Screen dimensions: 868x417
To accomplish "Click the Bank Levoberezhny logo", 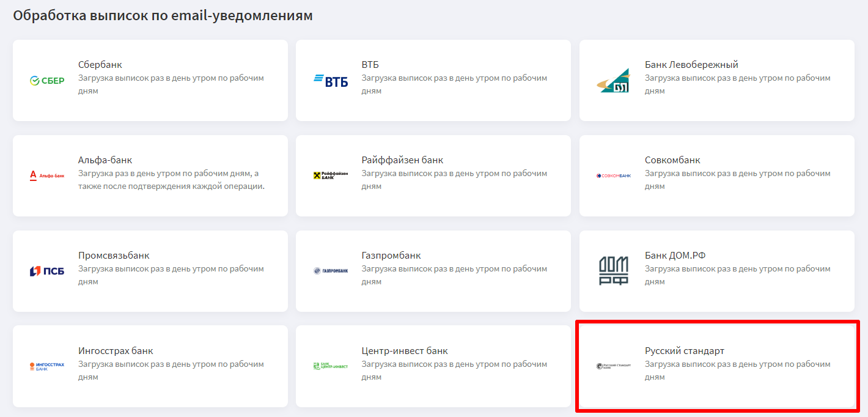I will (614, 81).
